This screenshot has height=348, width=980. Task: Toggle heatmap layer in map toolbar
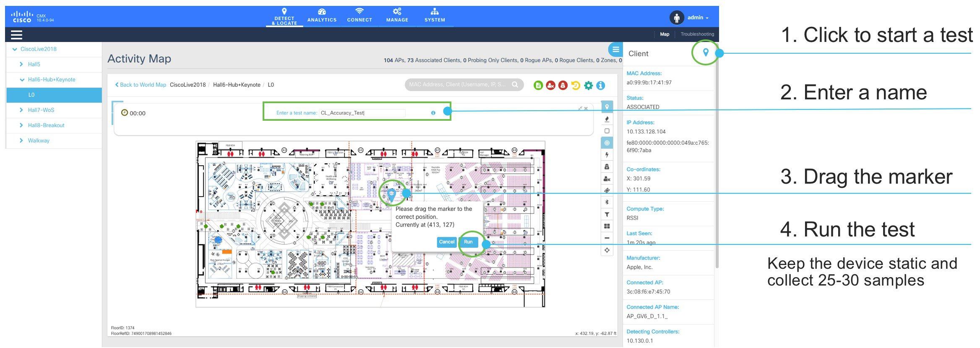(x=607, y=119)
